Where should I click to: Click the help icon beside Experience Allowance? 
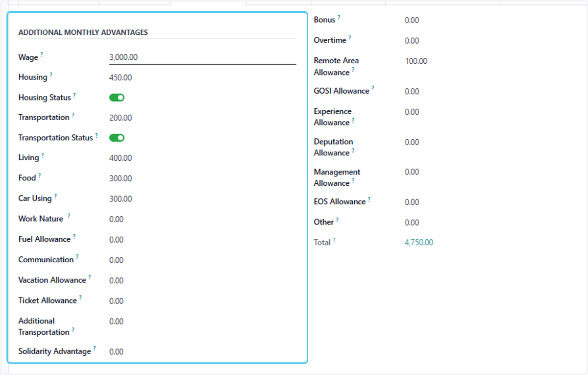tap(353, 120)
